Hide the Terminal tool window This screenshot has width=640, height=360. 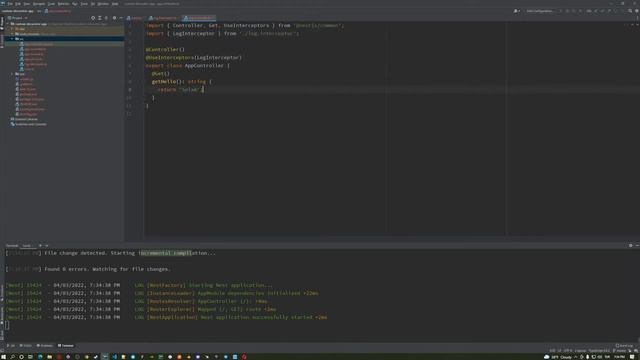637,246
